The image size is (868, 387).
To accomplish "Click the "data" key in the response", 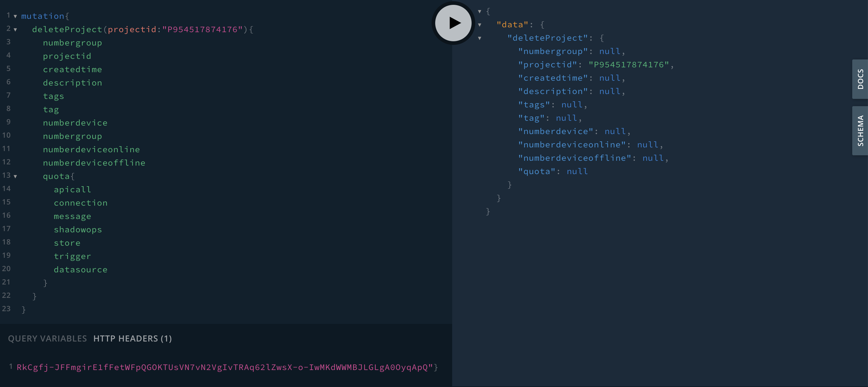I will [512, 25].
